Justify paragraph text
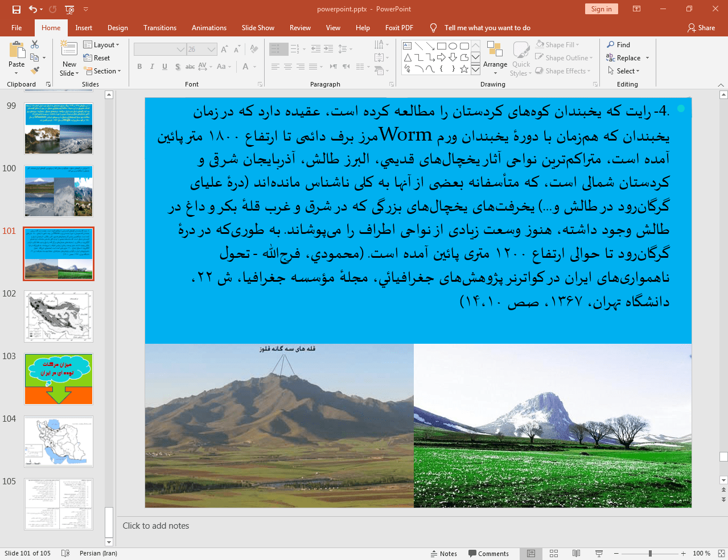This screenshot has height=560, width=728. [312, 67]
